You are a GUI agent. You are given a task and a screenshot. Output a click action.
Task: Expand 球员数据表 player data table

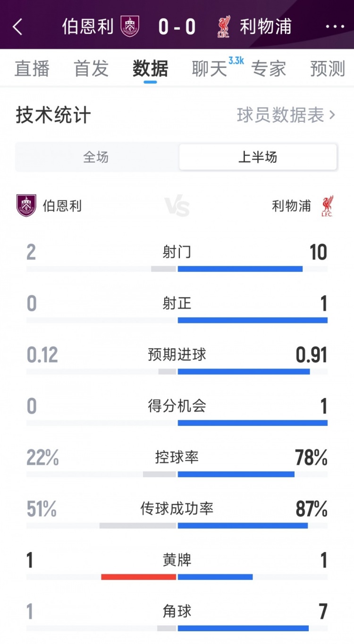click(x=286, y=115)
